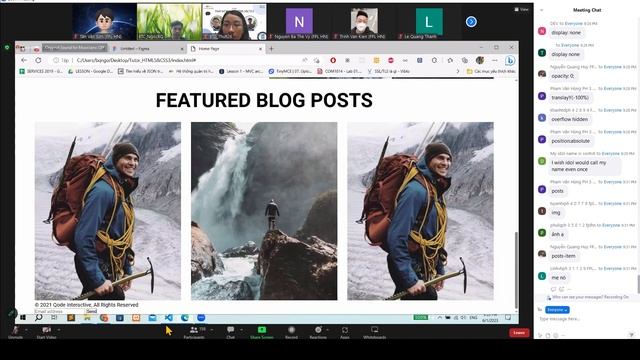
Task: Click the 'I wish idol would call my name' message
Action: click(x=584, y=166)
